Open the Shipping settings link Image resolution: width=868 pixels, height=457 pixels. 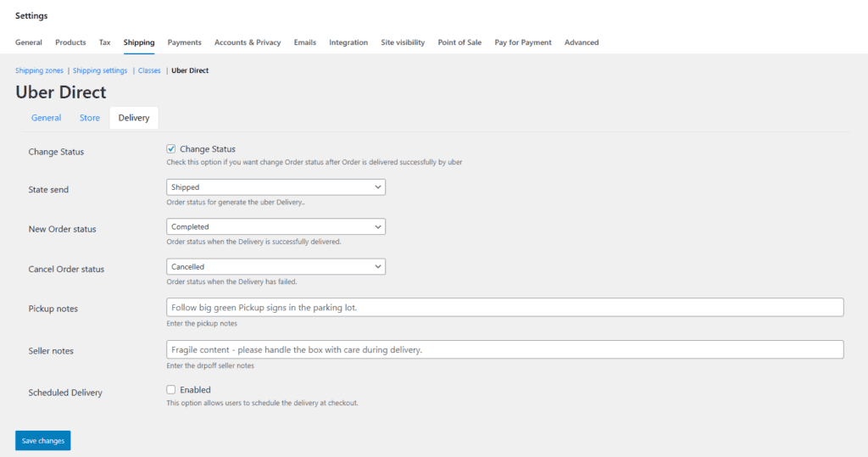tap(100, 70)
